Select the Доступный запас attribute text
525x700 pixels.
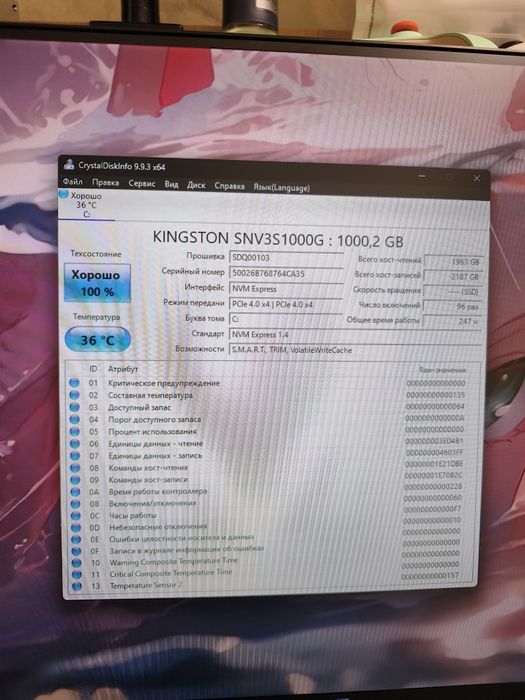[x=139, y=407]
